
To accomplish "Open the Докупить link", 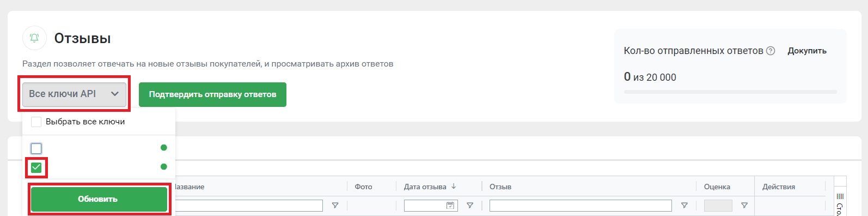I will (807, 51).
